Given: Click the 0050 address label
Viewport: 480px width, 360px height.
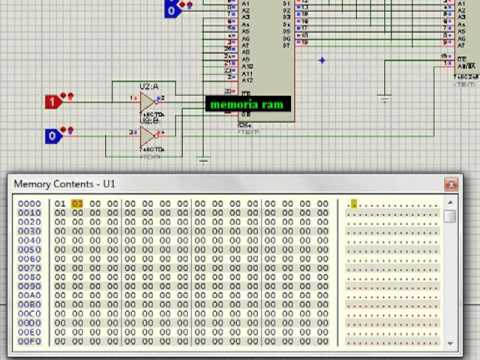Looking at the screenshot, I should coord(29,250).
